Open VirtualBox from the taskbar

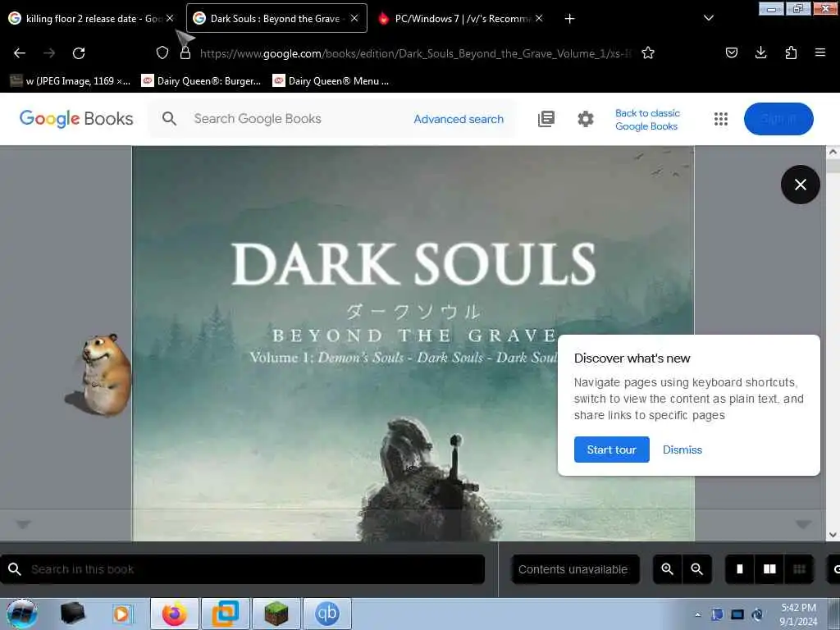(x=225, y=614)
